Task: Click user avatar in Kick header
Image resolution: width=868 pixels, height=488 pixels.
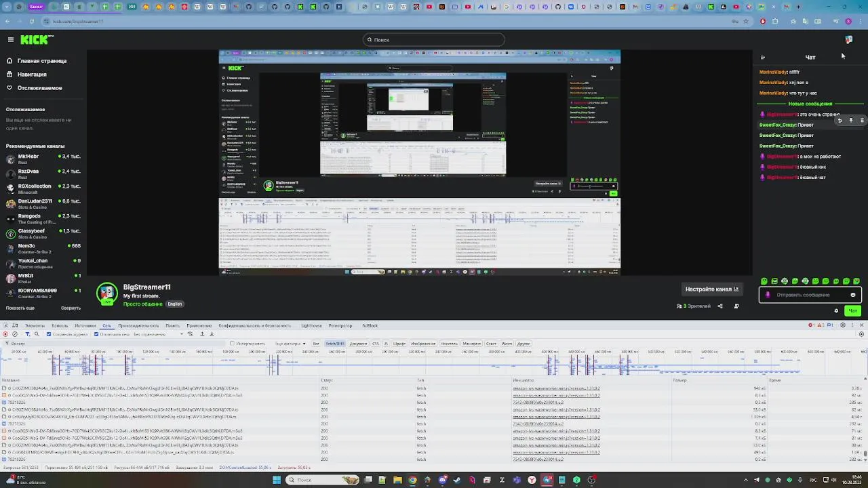Action: (x=848, y=40)
